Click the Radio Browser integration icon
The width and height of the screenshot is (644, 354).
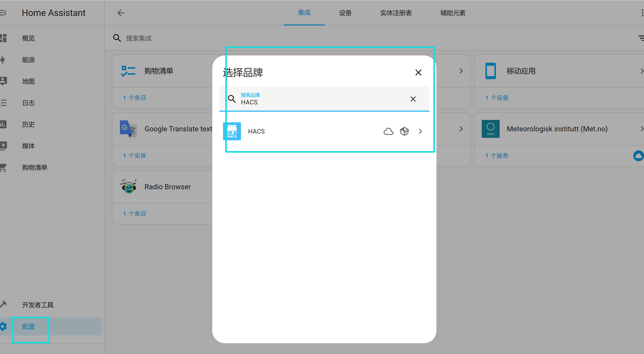click(128, 186)
